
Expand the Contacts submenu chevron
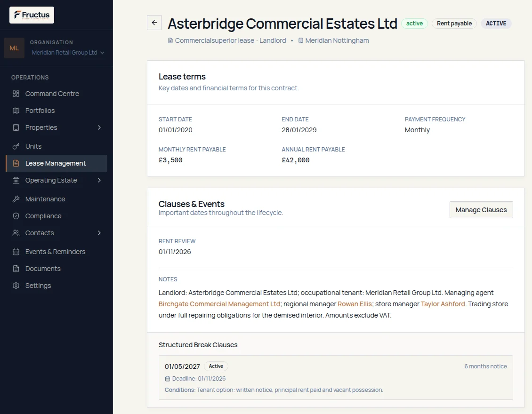pos(99,233)
